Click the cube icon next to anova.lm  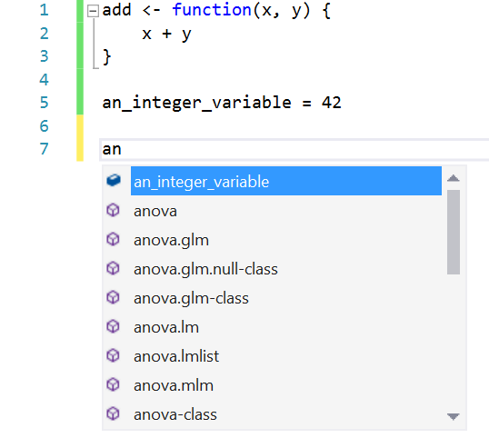pos(113,327)
